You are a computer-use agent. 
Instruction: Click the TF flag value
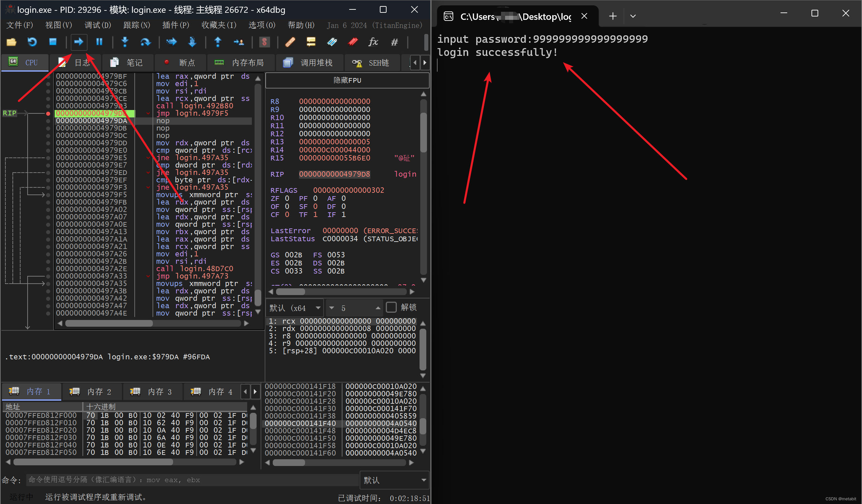[315, 215]
